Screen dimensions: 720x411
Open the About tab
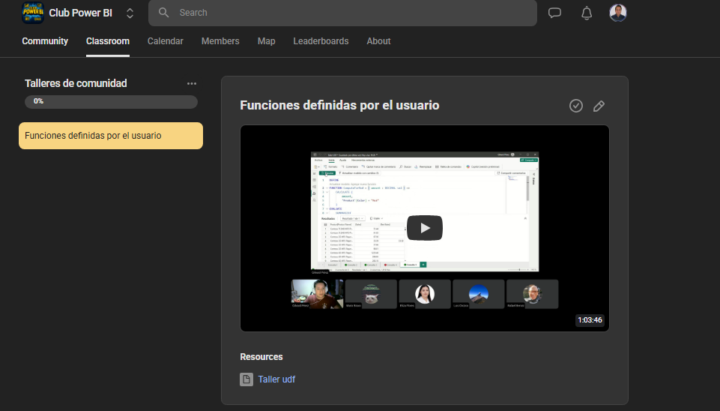tap(378, 41)
